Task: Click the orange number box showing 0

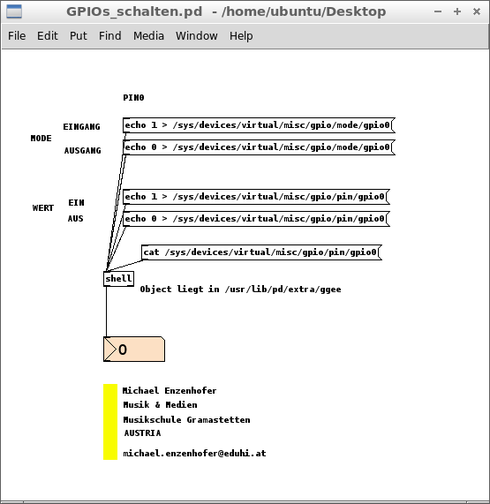Action: [x=134, y=349]
